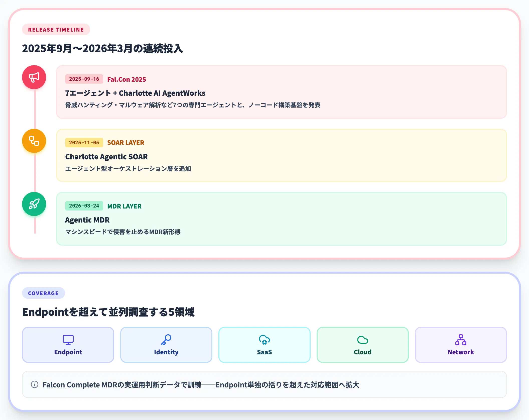Click the network topology icon in the Network card
Viewport: 529px width, 420px height.
pyautogui.click(x=461, y=340)
